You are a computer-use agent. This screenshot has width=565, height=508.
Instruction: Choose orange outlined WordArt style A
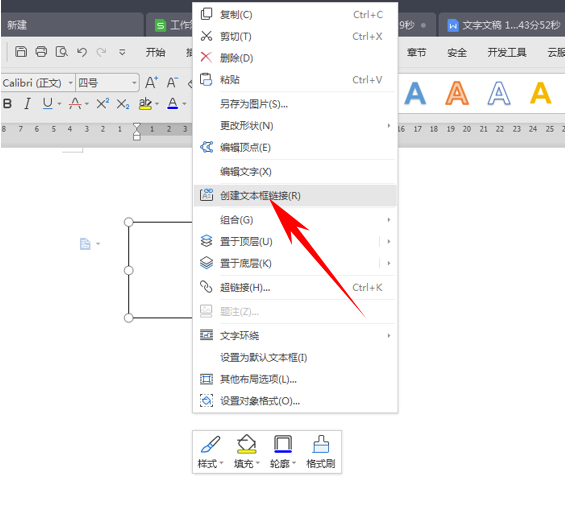(x=457, y=93)
